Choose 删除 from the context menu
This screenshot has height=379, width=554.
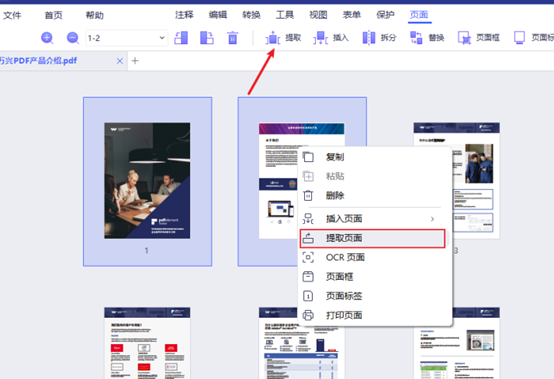click(375, 195)
